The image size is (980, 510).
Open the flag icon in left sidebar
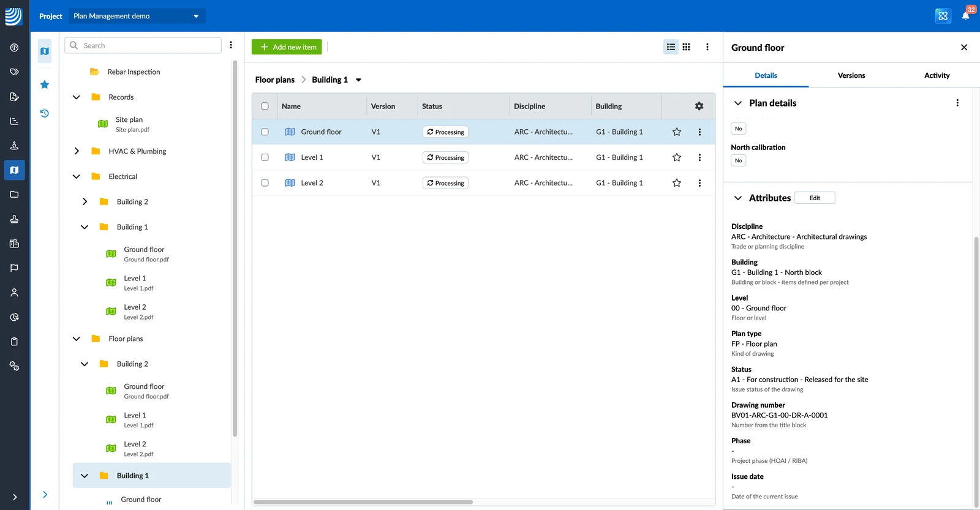pyautogui.click(x=14, y=268)
